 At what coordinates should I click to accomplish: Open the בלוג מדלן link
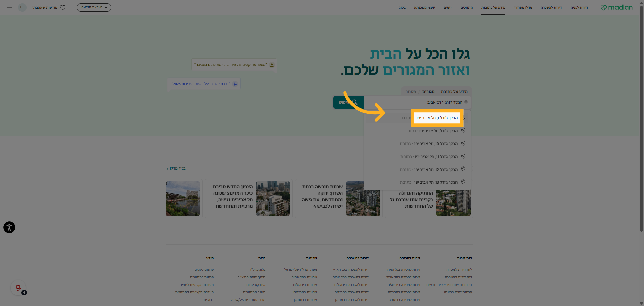(176, 168)
